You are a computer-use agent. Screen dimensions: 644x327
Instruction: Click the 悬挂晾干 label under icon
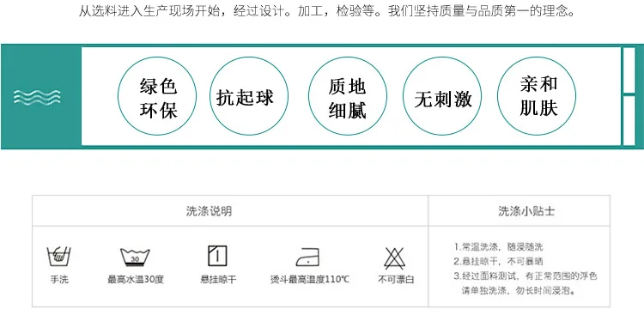coord(218,280)
